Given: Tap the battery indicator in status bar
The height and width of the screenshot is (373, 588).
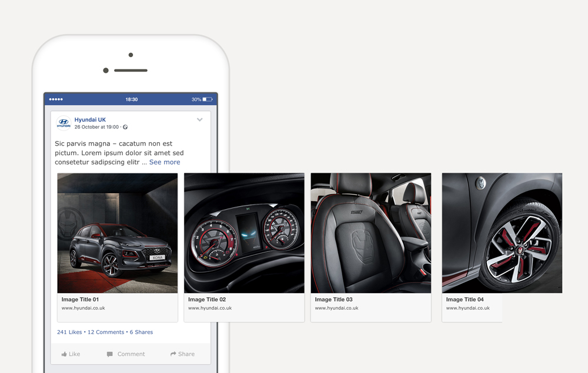Looking at the screenshot, I should (x=202, y=99).
